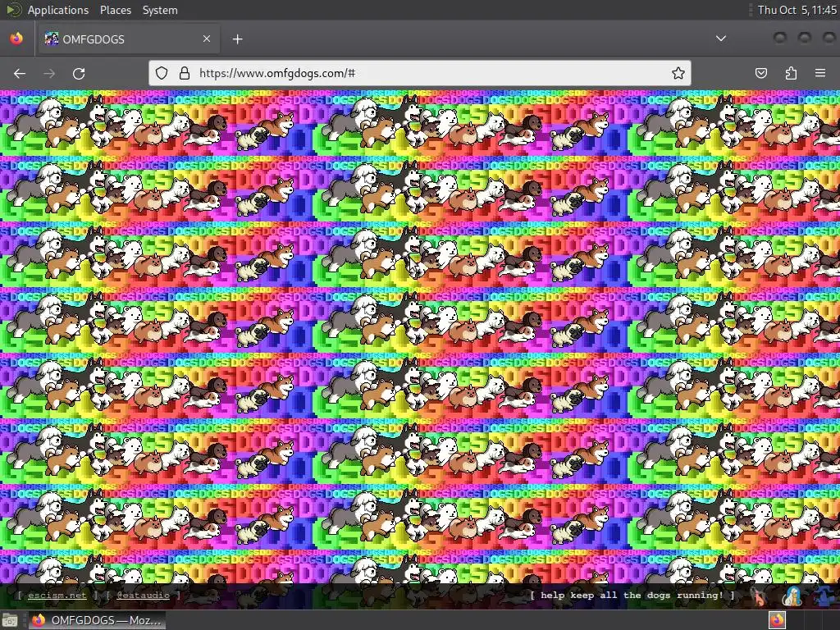The width and height of the screenshot is (840, 630).
Task: Click 'help keep all the dogs running!'
Action: click(632, 596)
